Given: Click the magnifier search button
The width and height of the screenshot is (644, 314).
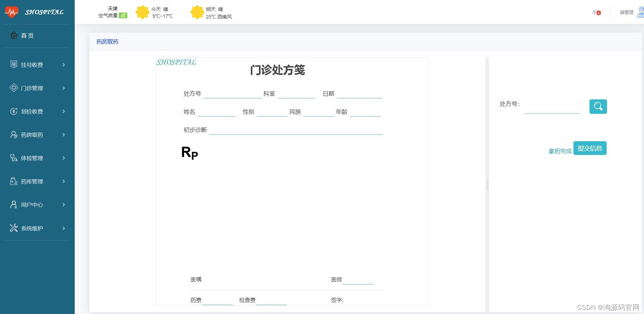Looking at the screenshot, I should coord(598,106).
